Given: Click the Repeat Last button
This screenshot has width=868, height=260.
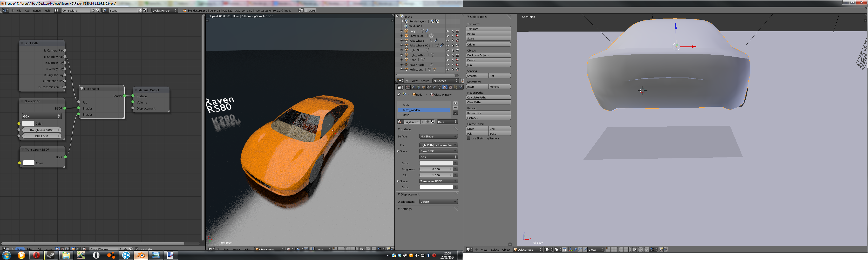Looking at the screenshot, I should 488,113.
